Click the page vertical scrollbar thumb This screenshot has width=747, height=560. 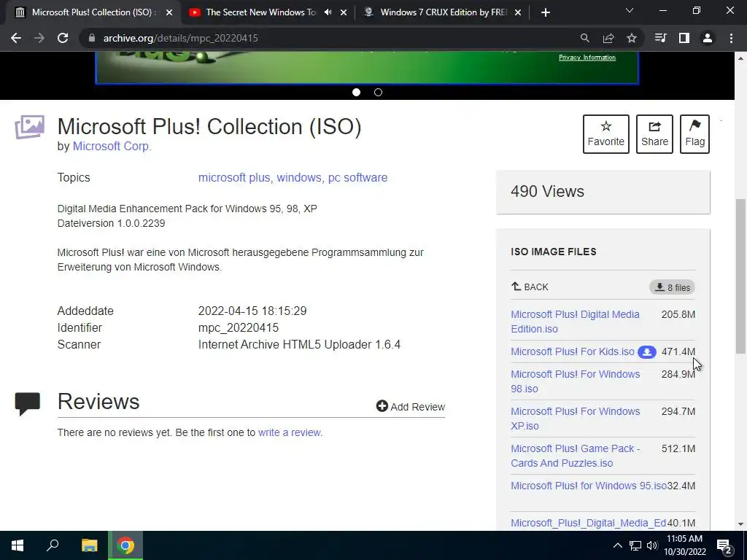[x=740, y=276]
